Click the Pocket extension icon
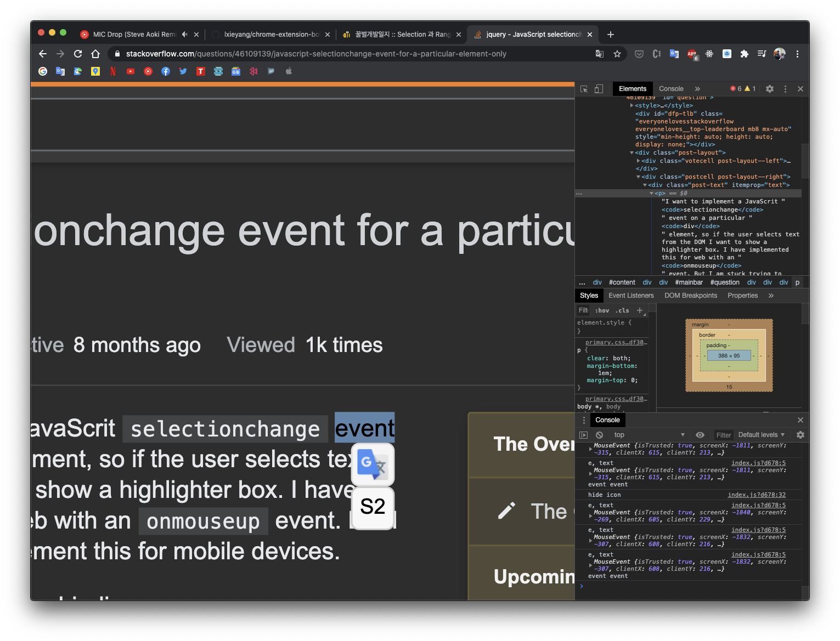Screen dimensions: 840x641 [x=639, y=54]
